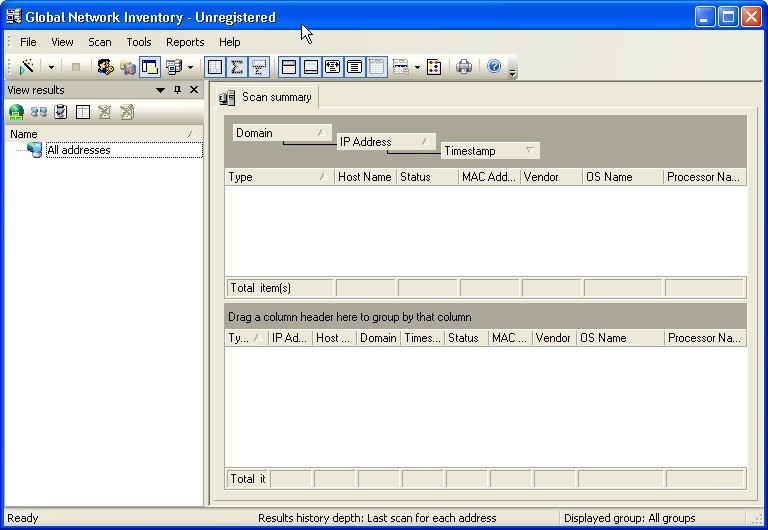Open the View results pane dropdown arrow

point(160,90)
